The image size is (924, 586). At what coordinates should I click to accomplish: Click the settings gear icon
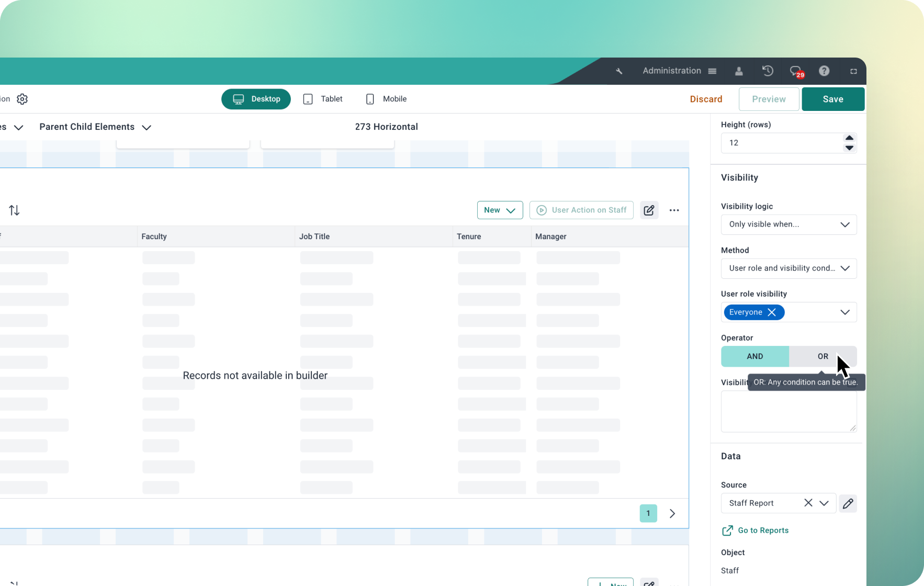22,99
